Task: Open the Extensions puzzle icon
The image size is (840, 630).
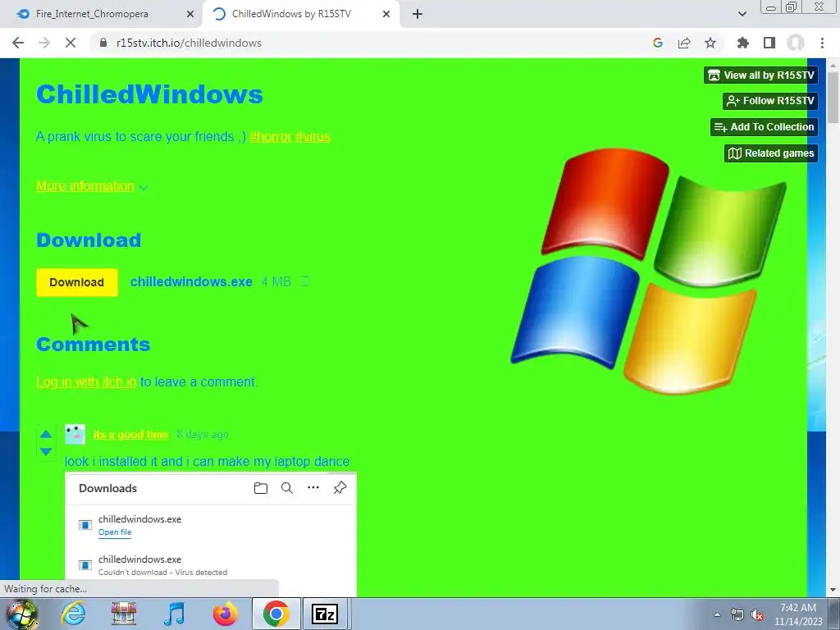Action: 742,43
